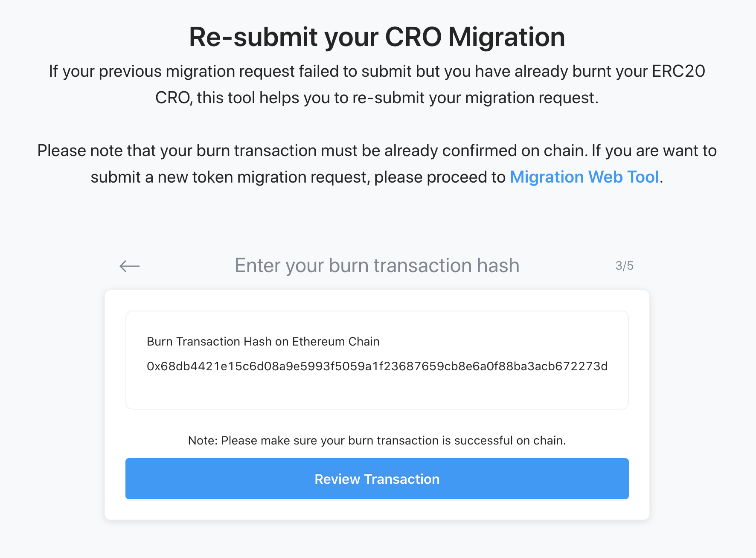Focus the burn transaction hash input field
756x558 pixels.
[x=377, y=366]
